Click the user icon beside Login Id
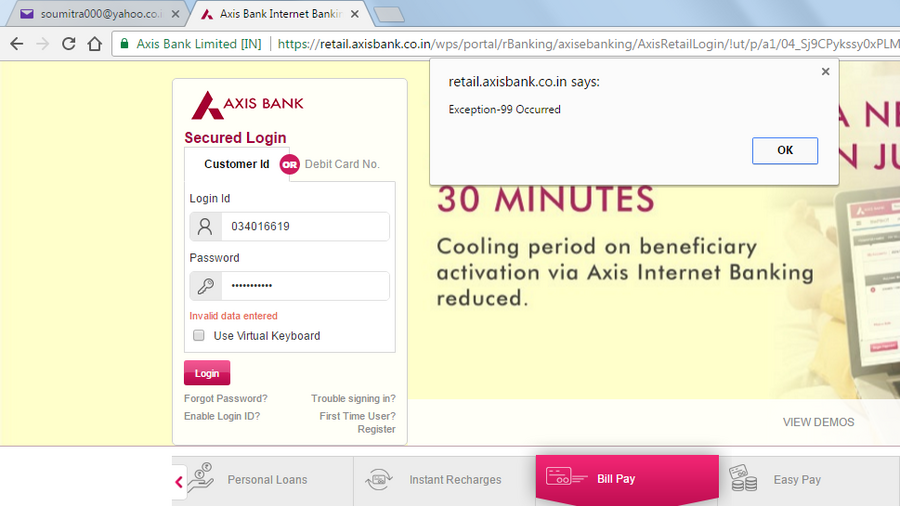Image resolution: width=900 pixels, height=506 pixels. pos(205,226)
